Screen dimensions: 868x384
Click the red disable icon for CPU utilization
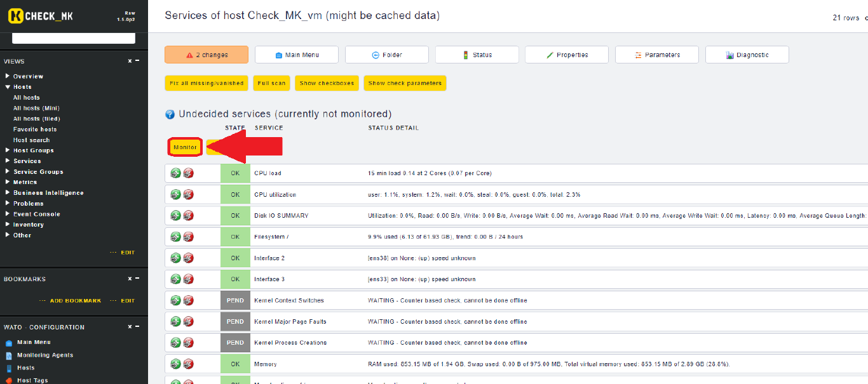click(189, 194)
